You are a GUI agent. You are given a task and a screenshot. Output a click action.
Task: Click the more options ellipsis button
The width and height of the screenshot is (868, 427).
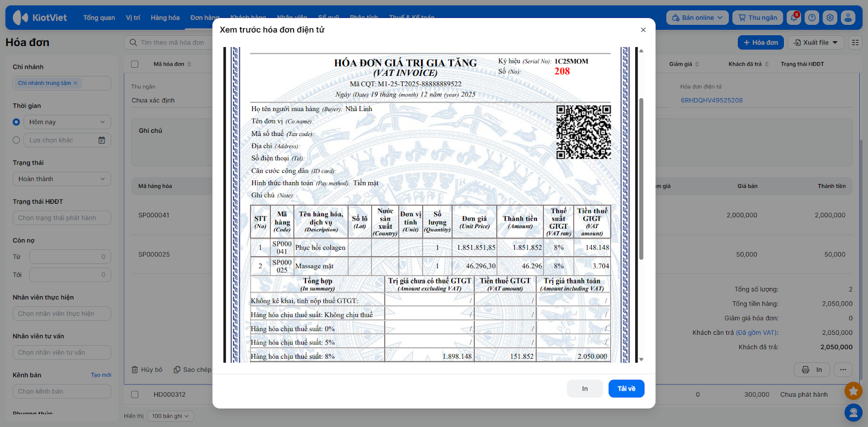pos(843,370)
